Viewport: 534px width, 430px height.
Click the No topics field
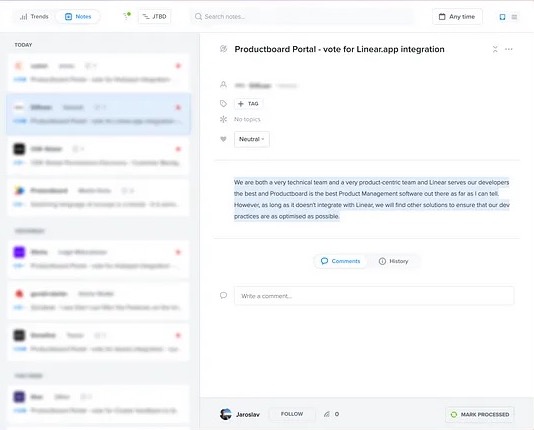click(247, 120)
